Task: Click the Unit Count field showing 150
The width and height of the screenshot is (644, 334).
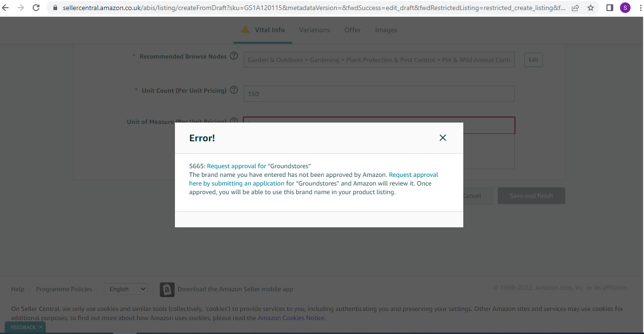Action: (x=379, y=94)
